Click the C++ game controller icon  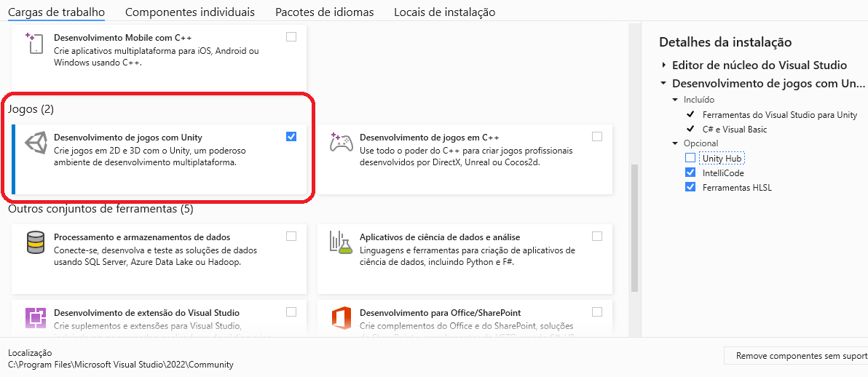click(341, 142)
